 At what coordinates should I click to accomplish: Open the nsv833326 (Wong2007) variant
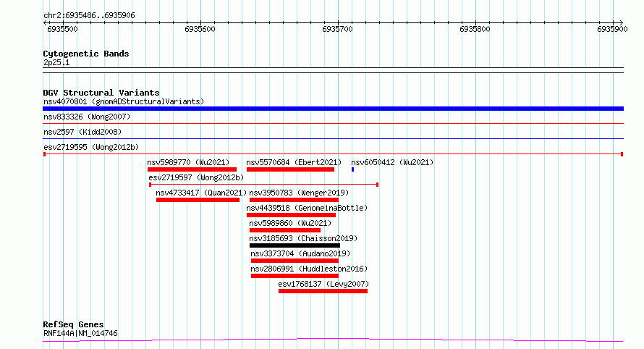click(x=76, y=117)
